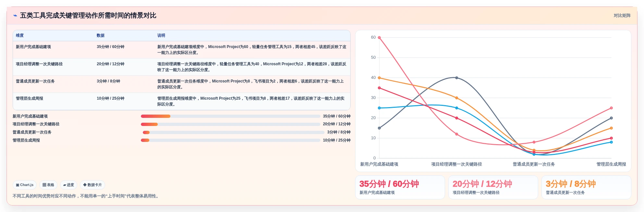The width and height of the screenshot is (644, 212).
Task: Click the pink point at 8 on third category
Action: (534, 142)
